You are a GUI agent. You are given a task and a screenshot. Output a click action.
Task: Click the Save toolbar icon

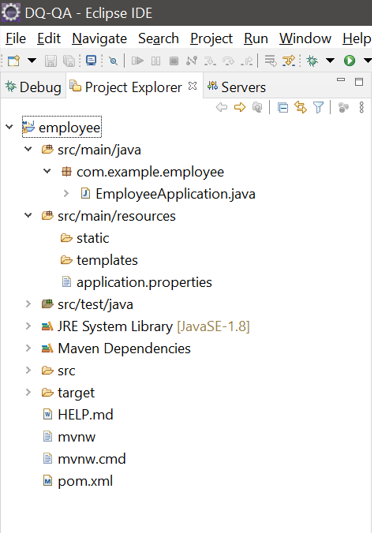pos(51,61)
